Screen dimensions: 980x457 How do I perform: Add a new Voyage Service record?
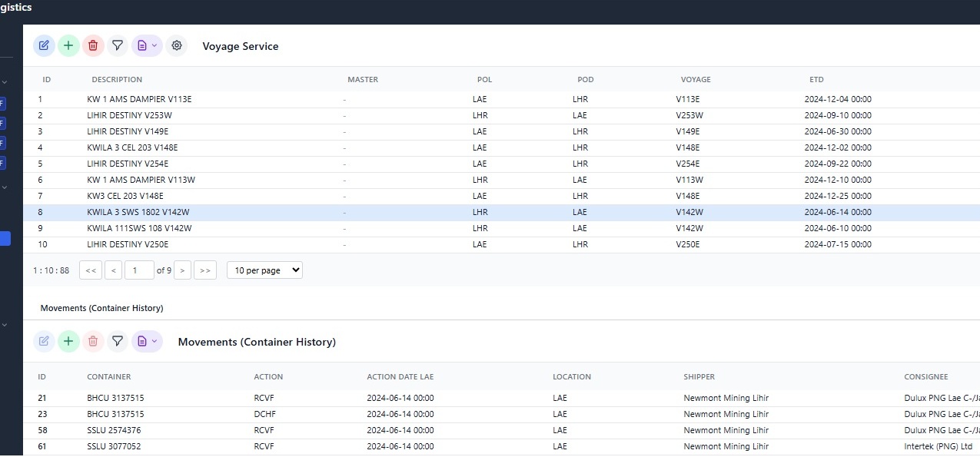pos(68,46)
